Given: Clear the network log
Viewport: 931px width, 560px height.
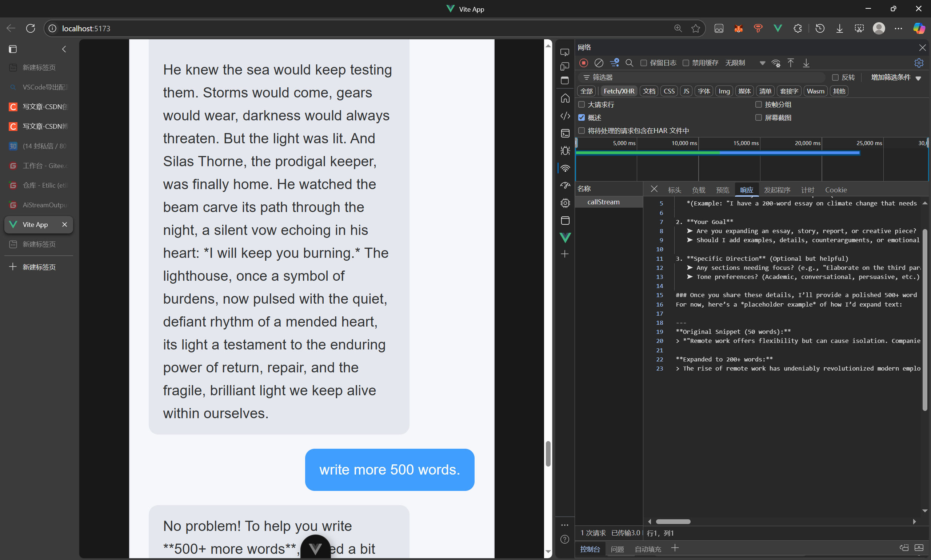Looking at the screenshot, I should [599, 63].
